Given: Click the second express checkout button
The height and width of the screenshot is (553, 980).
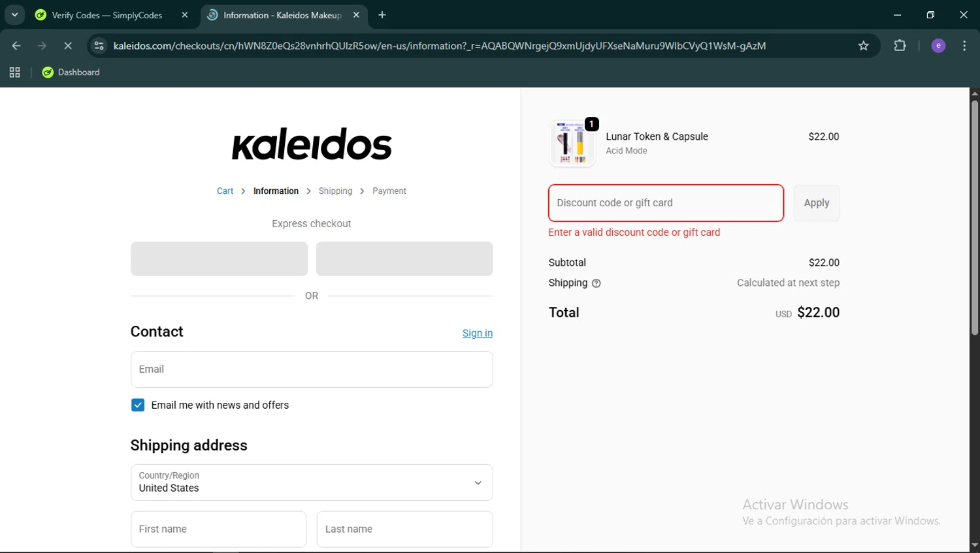Looking at the screenshot, I should click(x=404, y=259).
